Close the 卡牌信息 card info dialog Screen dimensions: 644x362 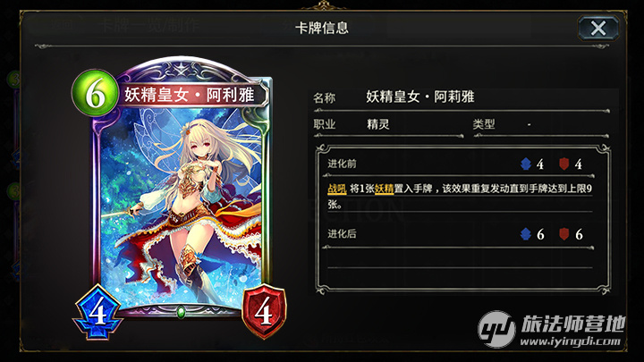pos(598,29)
